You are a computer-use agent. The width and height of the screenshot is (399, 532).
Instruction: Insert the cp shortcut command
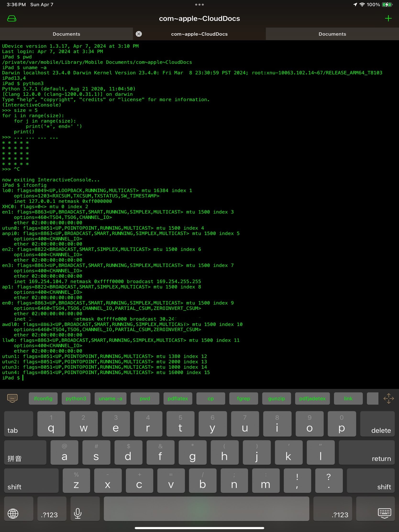pos(211,399)
